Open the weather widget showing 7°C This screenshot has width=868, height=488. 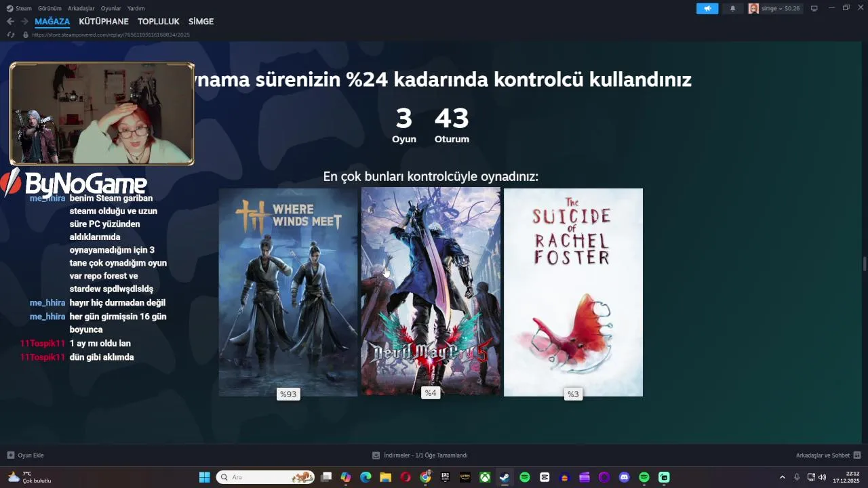pyautogui.click(x=30, y=477)
